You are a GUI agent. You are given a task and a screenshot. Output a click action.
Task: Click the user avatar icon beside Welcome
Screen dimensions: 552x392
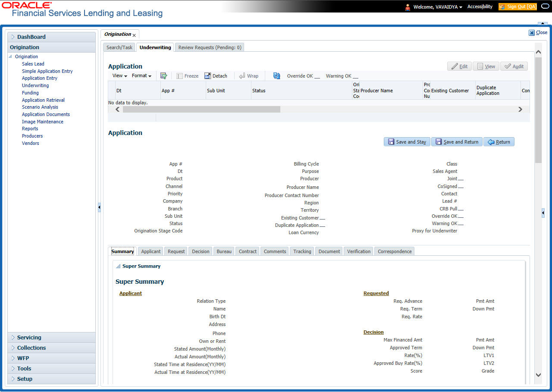pyautogui.click(x=408, y=7)
